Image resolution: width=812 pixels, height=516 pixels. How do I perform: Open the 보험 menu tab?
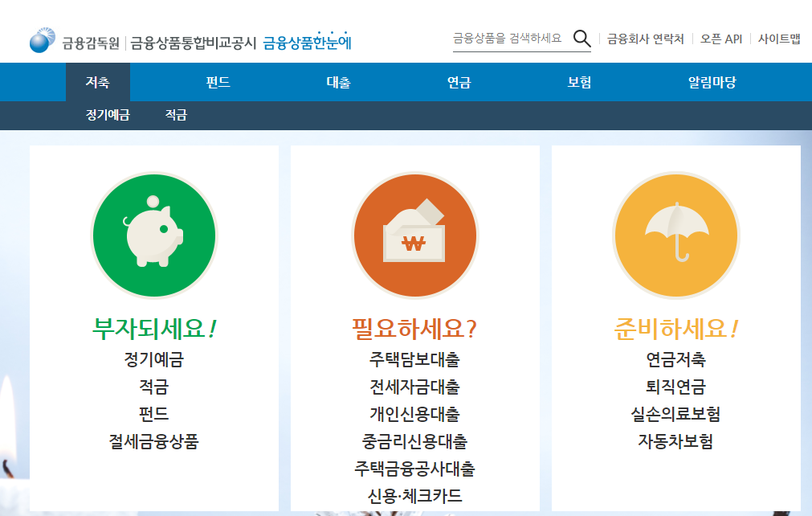(579, 82)
